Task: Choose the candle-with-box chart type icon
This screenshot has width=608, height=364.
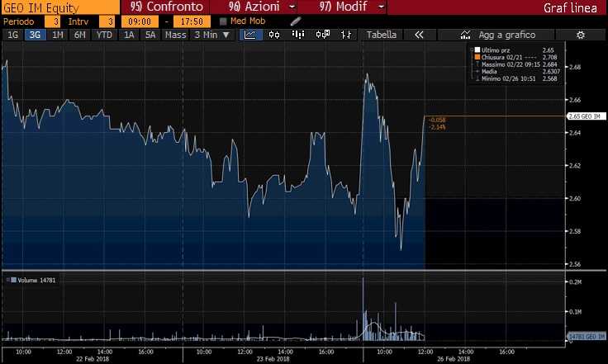Action: pyautogui.click(x=323, y=35)
